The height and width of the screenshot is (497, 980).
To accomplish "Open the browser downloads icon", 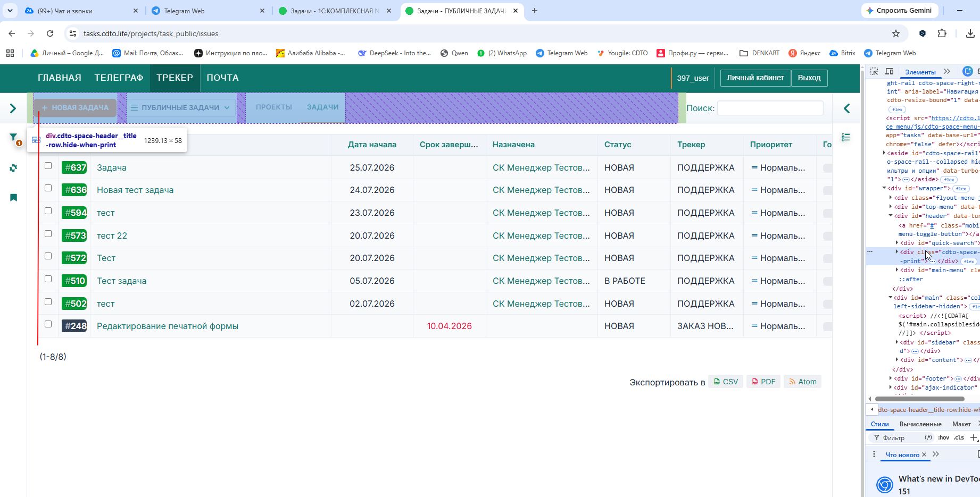I will click(970, 33).
